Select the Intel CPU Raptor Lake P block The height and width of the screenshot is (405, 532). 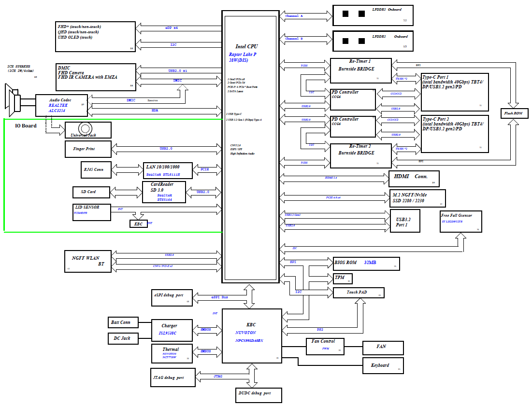250,145
